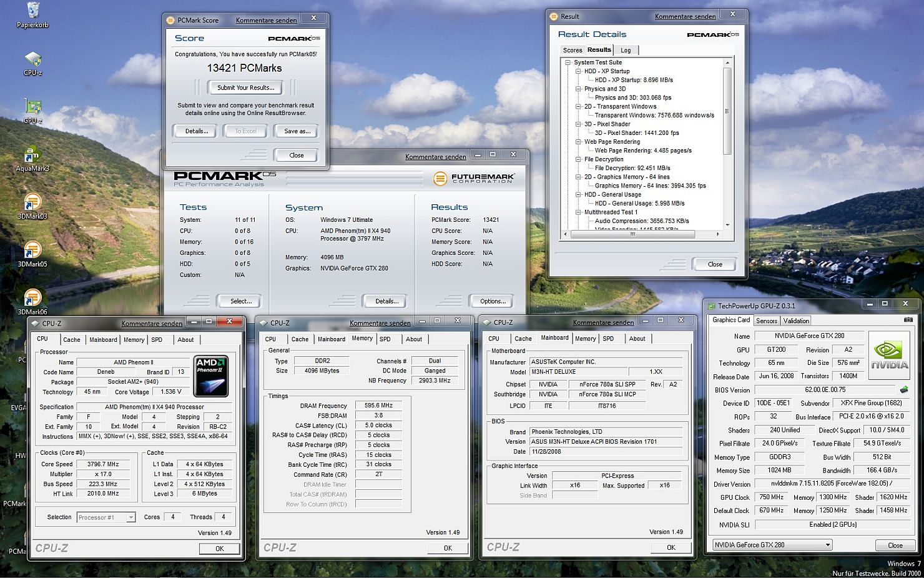Select the 'Graphics Memory - 64 lines: 3994.305 fps' row
This screenshot has width=924, height=578.
tap(650, 186)
